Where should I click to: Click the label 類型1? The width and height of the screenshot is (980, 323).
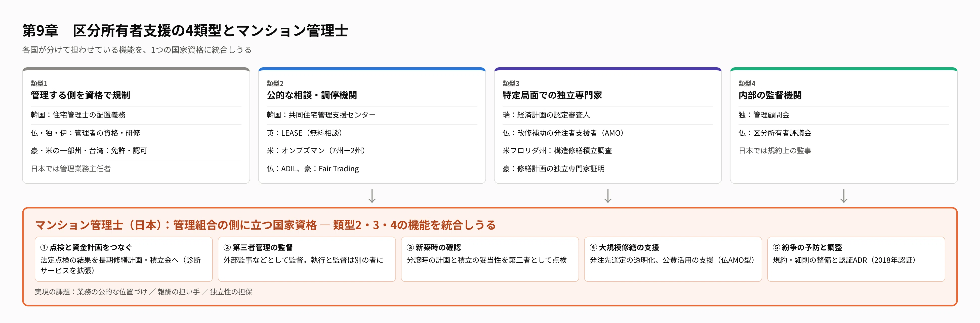39,83
